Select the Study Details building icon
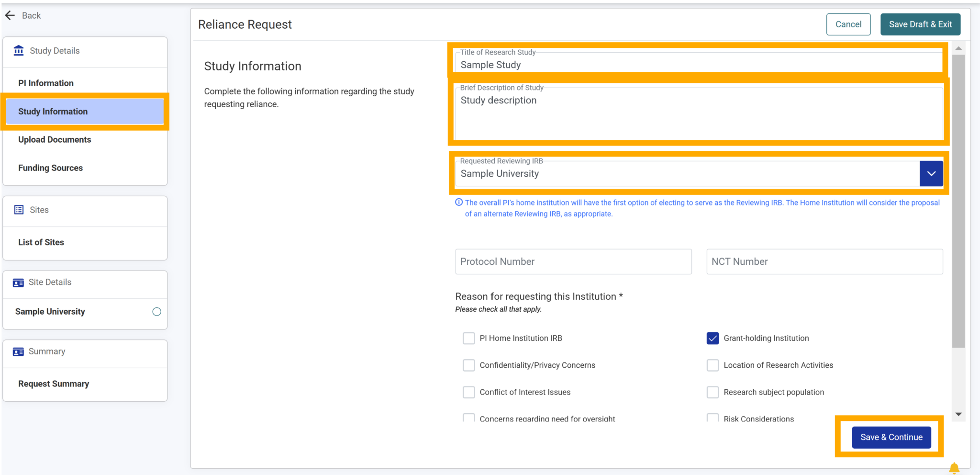 [18, 50]
